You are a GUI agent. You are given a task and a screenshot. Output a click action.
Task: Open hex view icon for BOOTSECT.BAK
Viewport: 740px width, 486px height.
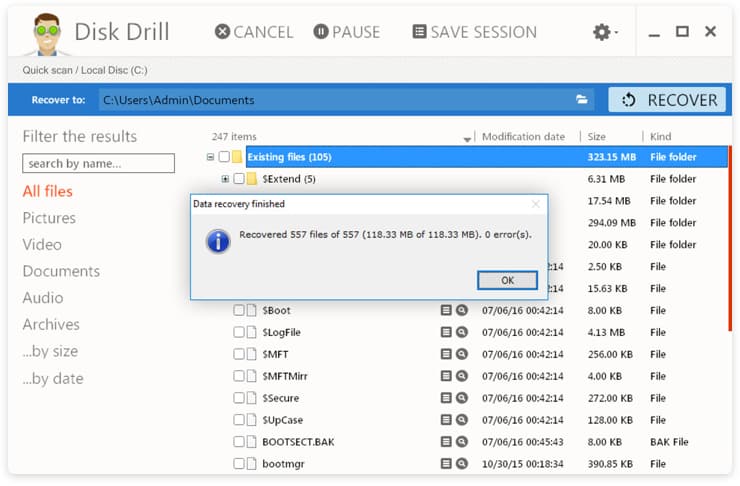click(446, 442)
